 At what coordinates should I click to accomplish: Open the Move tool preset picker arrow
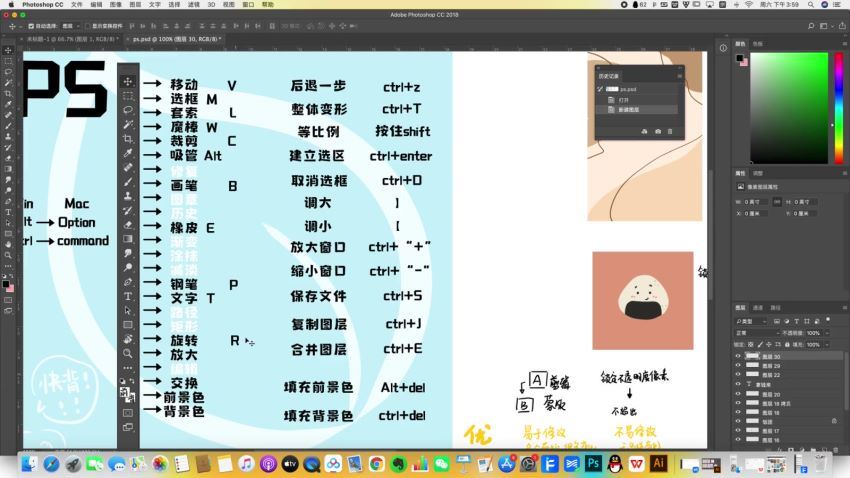click(20, 26)
